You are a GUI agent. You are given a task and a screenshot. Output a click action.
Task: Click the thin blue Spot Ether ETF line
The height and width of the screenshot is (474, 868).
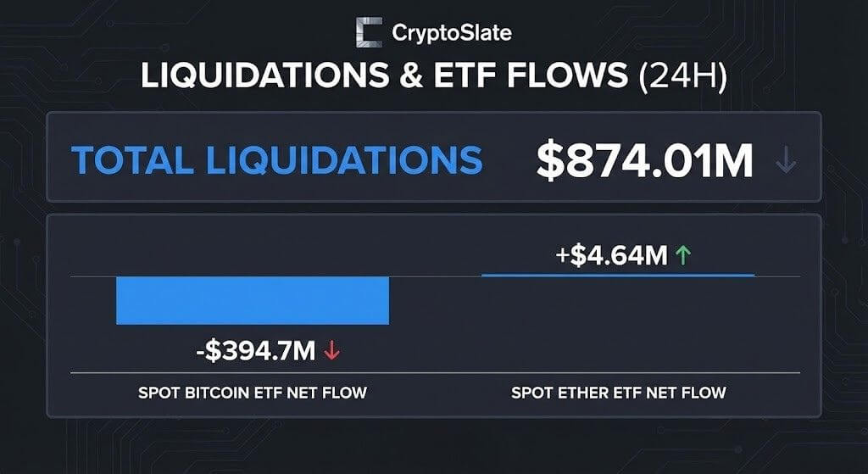(x=617, y=275)
